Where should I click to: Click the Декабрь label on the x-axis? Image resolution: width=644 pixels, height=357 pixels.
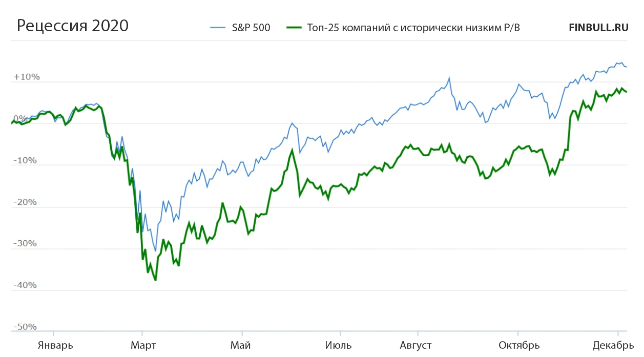coord(613,345)
